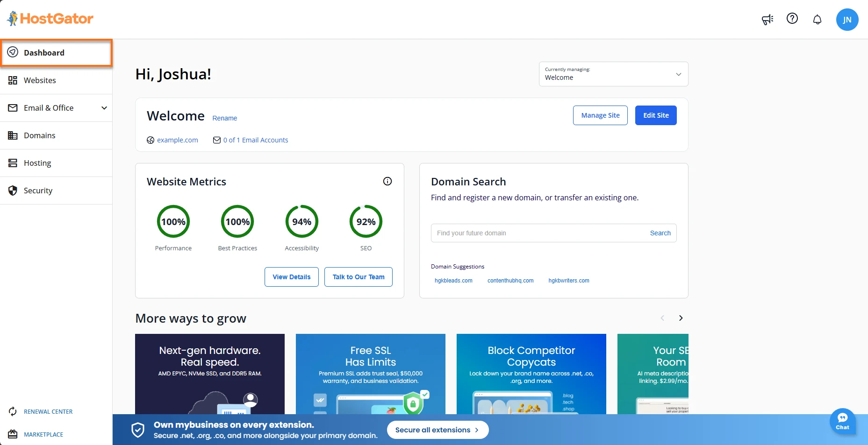The image size is (868, 445).
Task: Click the Manage Site button
Action: pyautogui.click(x=600, y=115)
